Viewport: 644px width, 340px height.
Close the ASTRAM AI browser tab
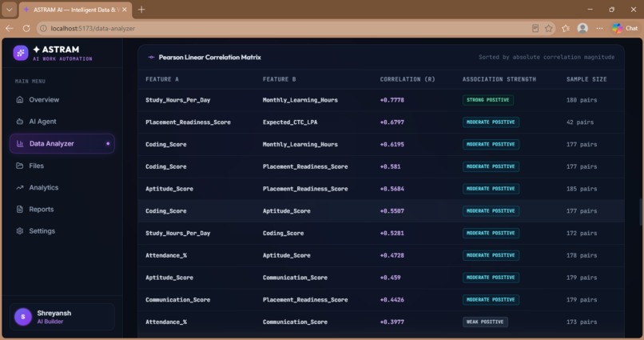pyautogui.click(x=125, y=10)
